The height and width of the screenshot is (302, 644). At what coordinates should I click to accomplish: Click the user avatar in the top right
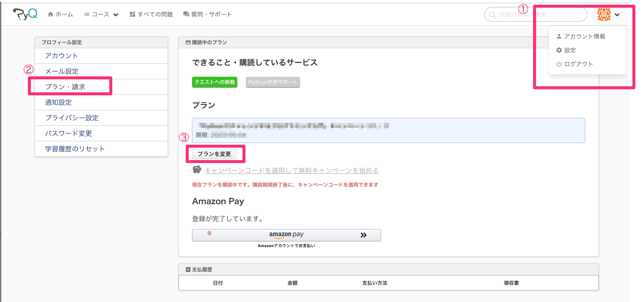click(x=604, y=14)
